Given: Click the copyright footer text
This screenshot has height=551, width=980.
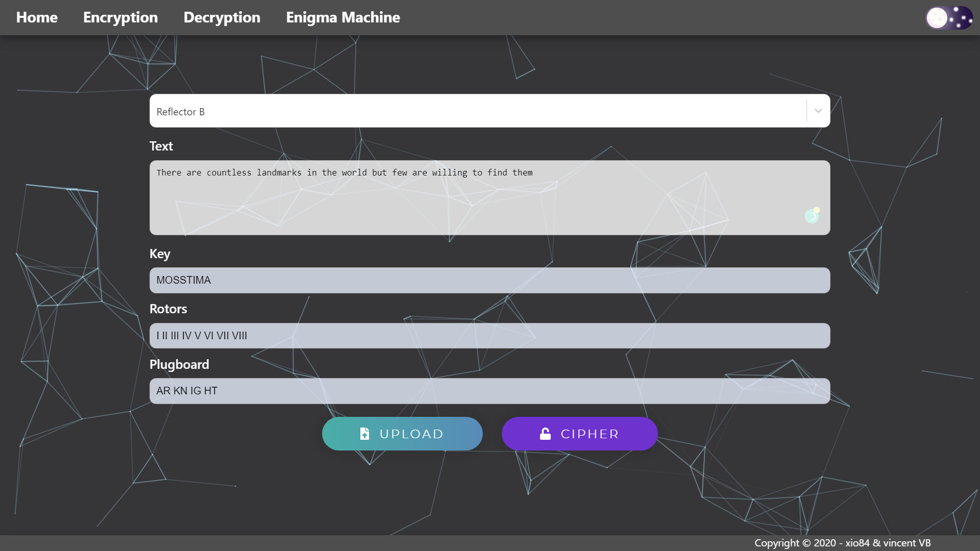Looking at the screenshot, I should [842, 543].
